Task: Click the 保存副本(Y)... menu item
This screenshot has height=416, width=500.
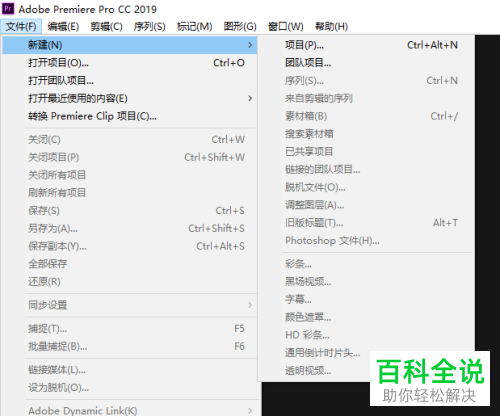Action: pyautogui.click(x=130, y=246)
